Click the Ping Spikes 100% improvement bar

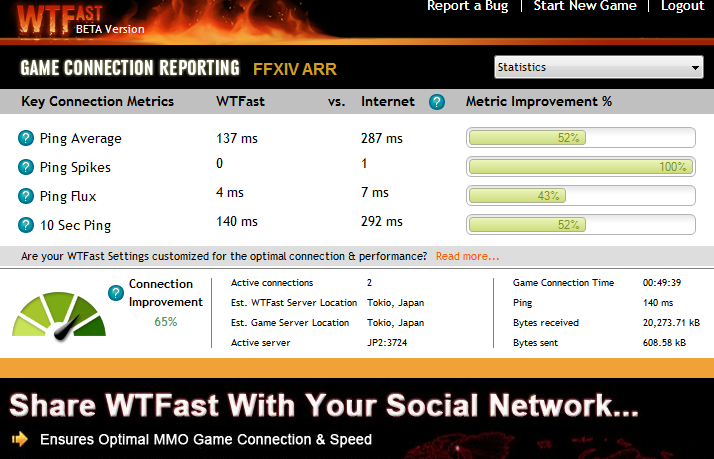click(581, 167)
